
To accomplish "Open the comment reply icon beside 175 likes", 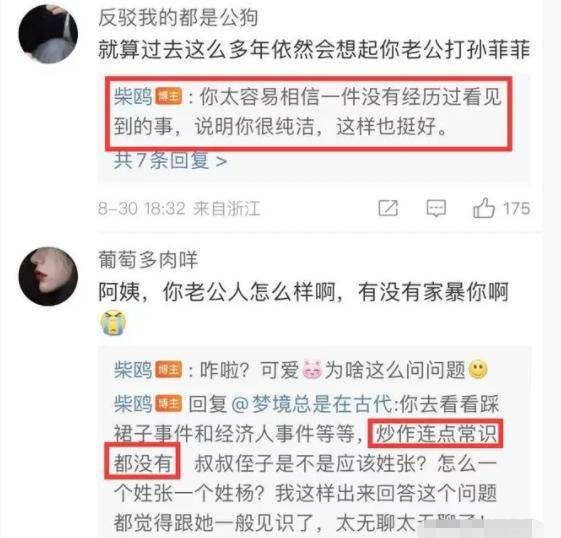I will click(436, 208).
